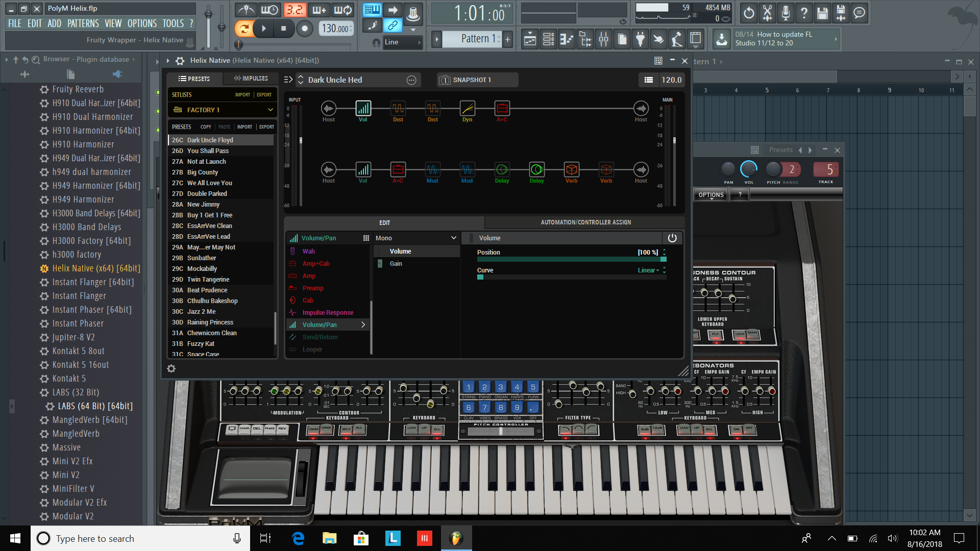Select the Impulse Response icon in Edit panel
Screen dimensions: 980x551
coord(293,312)
